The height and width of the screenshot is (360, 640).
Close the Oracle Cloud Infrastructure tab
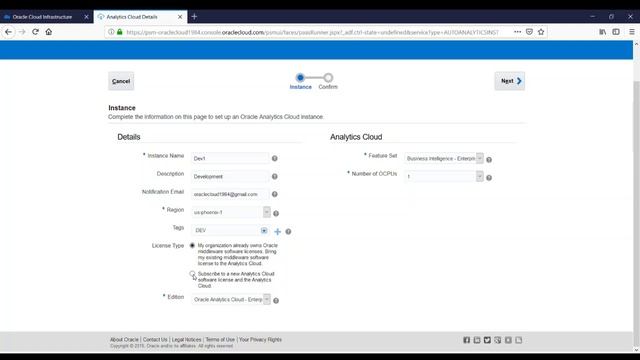[87, 17]
